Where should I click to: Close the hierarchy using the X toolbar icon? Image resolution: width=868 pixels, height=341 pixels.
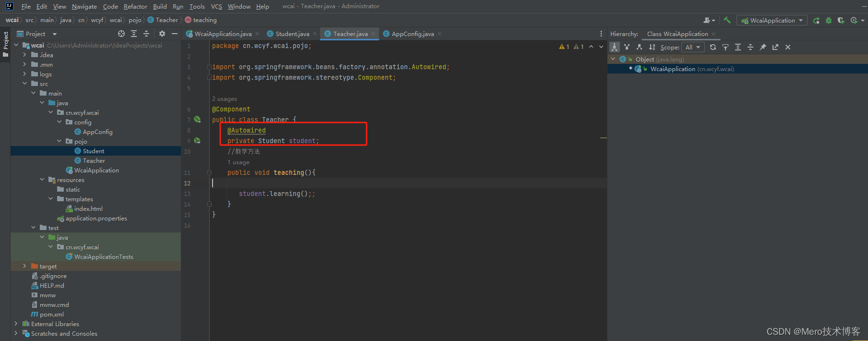coord(788,47)
